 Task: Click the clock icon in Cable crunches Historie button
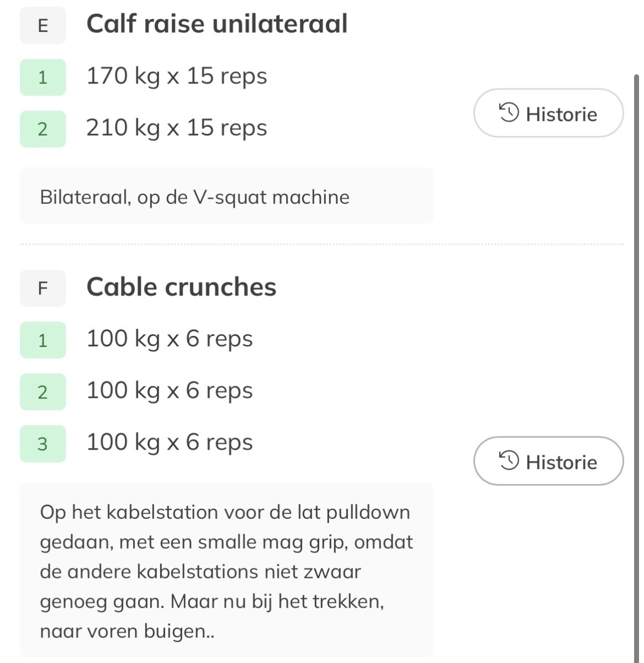click(509, 461)
